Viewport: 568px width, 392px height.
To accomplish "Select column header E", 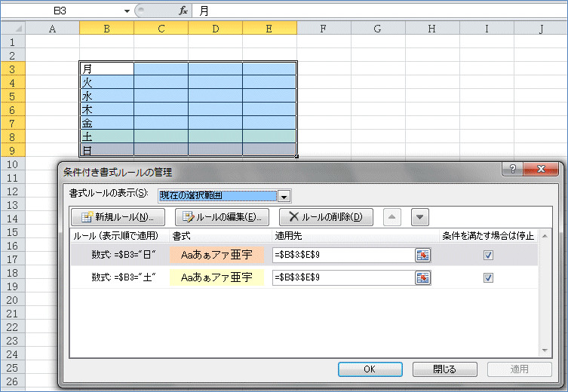I will [x=269, y=28].
